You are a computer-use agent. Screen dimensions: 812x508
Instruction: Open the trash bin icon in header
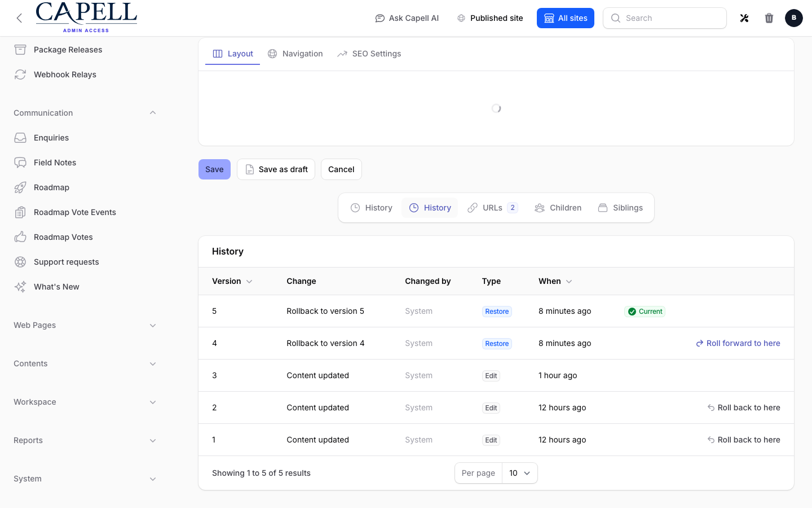769,18
